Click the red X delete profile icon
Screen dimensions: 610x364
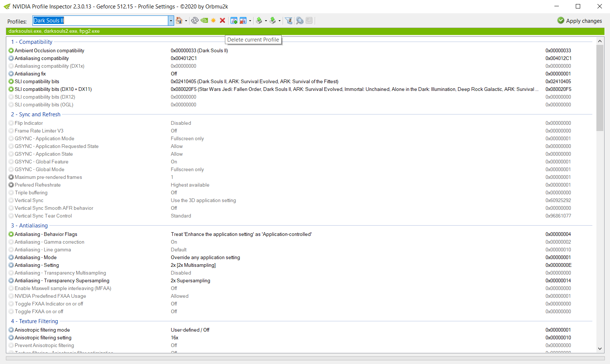click(x=222, y=21)
